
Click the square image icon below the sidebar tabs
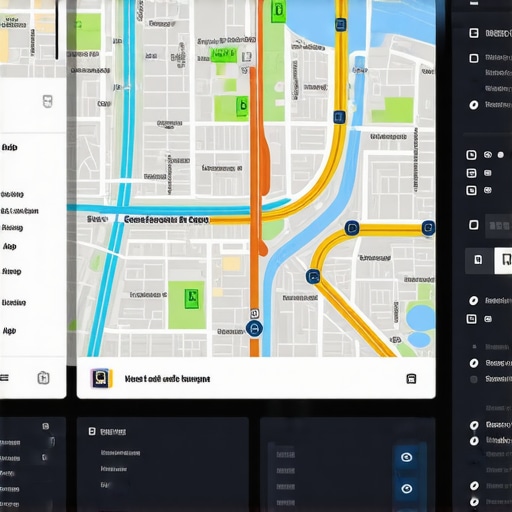471,319
